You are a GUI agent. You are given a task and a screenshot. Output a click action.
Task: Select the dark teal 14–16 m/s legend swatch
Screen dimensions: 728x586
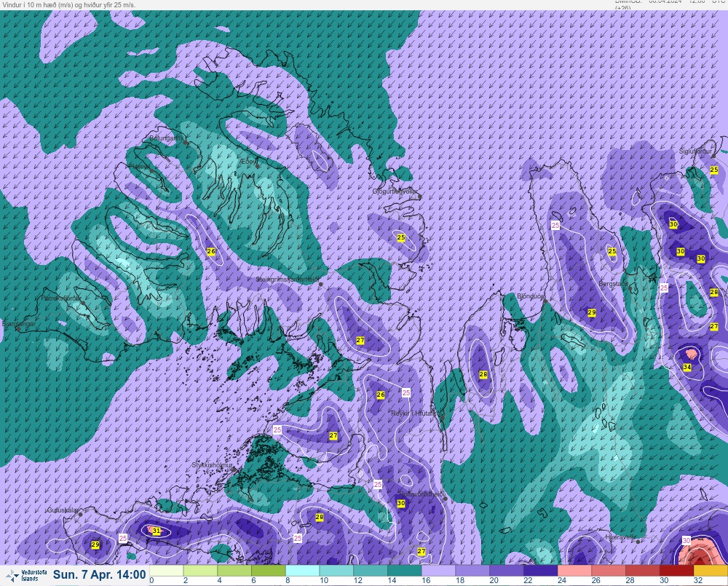coord(405,570)
